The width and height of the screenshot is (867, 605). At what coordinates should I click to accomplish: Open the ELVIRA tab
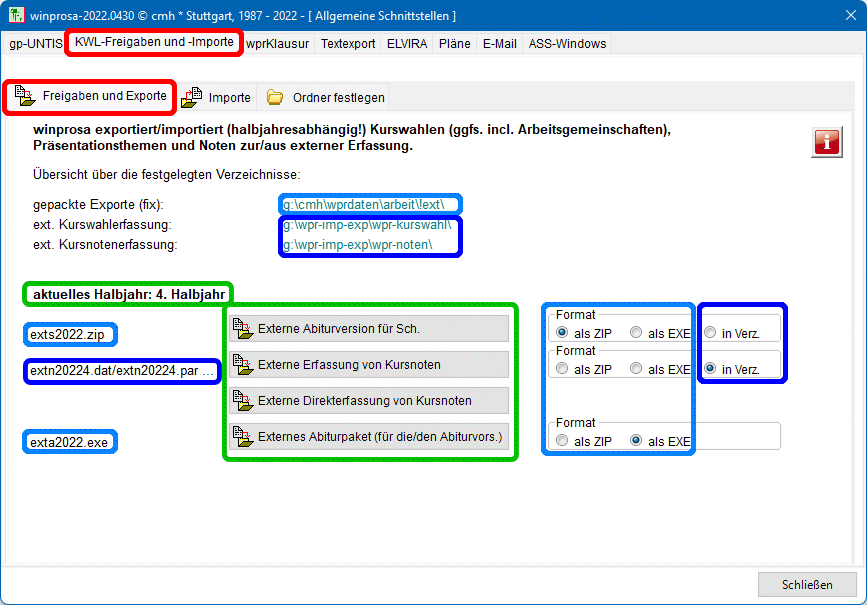click(x=407, y=44)
